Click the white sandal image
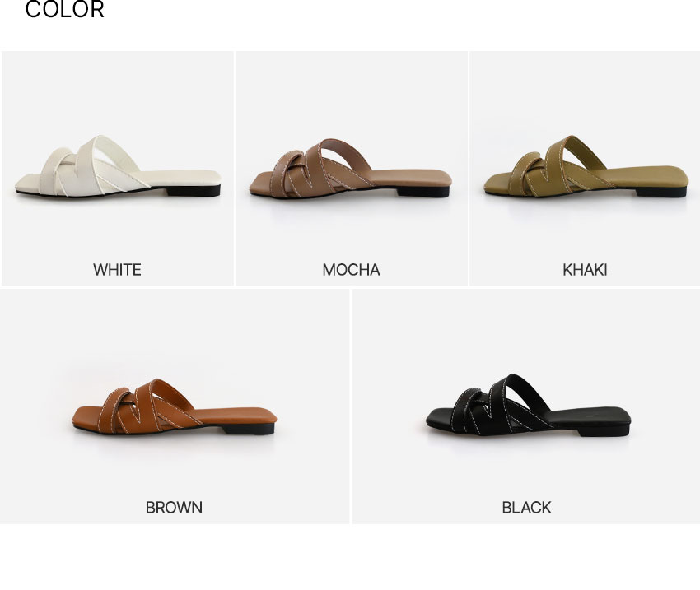700x590 pixels. click(x=118, y=166)
